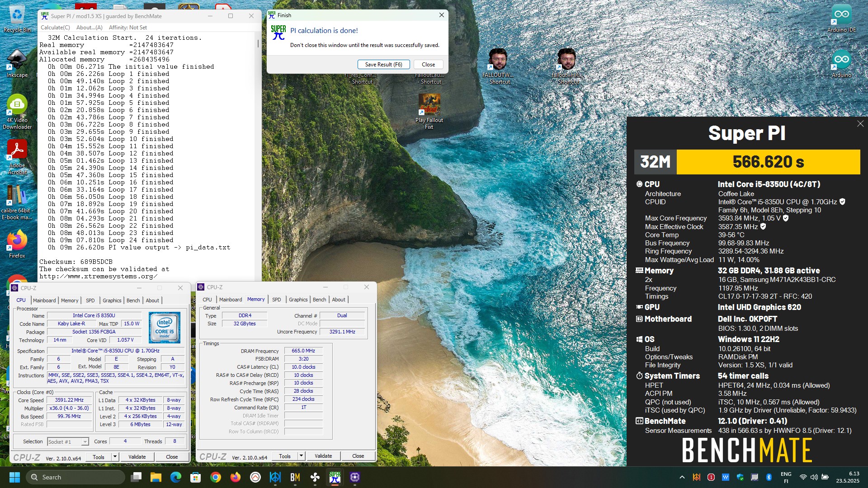Show hidden system tray icons
This screenshot has height=488, width=868.
click(x=682, y=477)
